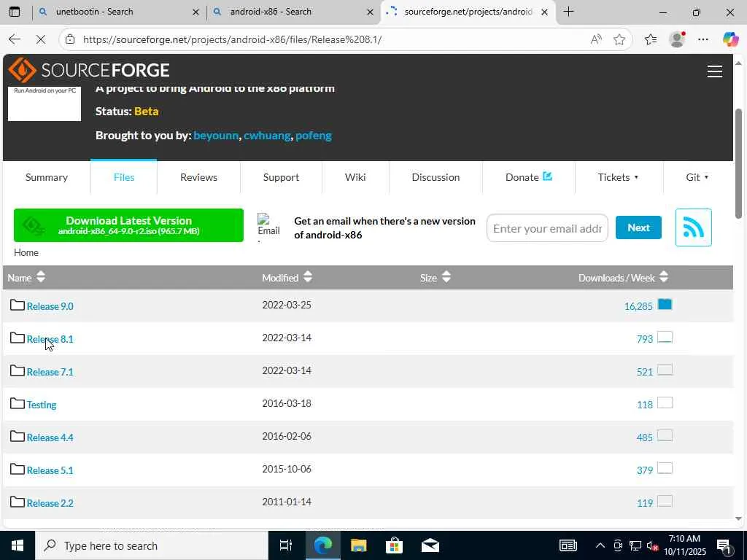
Task: Sort files by Size column
Action: 436,278
